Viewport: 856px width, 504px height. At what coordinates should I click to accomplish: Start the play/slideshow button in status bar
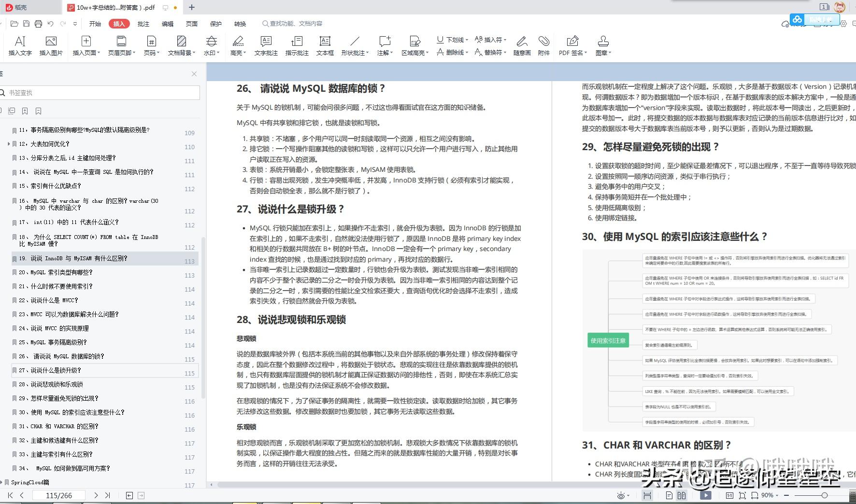click(705, 495)
